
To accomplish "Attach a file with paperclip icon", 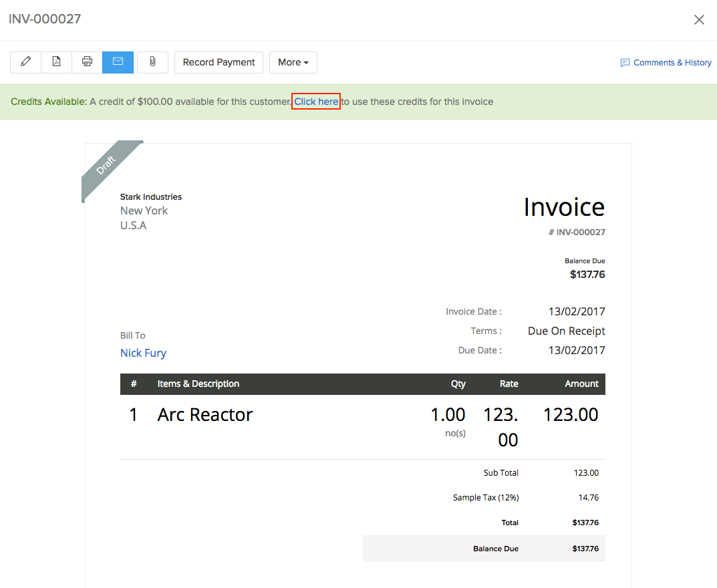I will click(x=152, y=62).
